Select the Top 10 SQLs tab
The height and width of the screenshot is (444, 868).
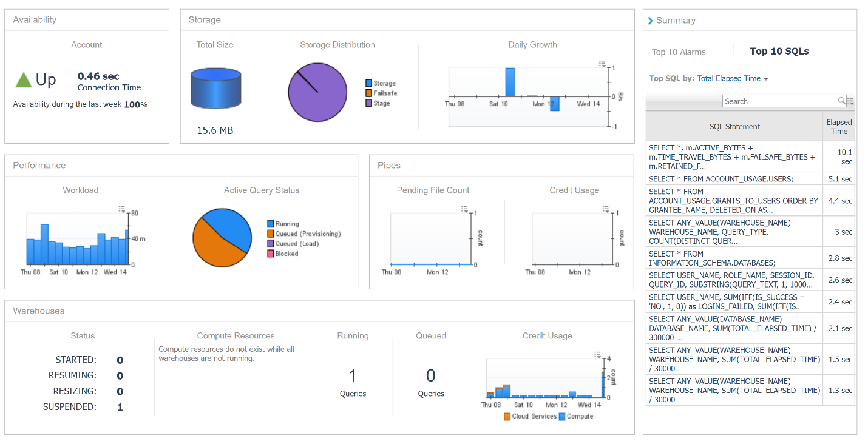(779, 52)
